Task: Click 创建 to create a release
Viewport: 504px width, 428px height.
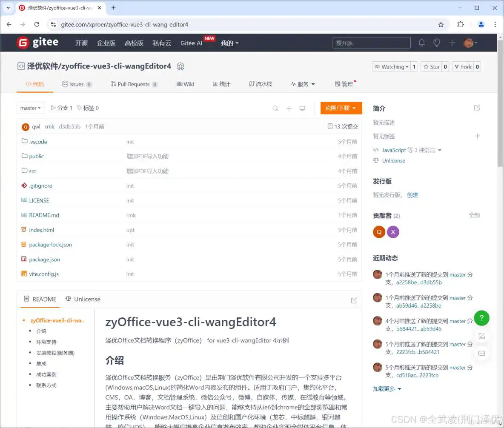Action: [x=412, y=194]
